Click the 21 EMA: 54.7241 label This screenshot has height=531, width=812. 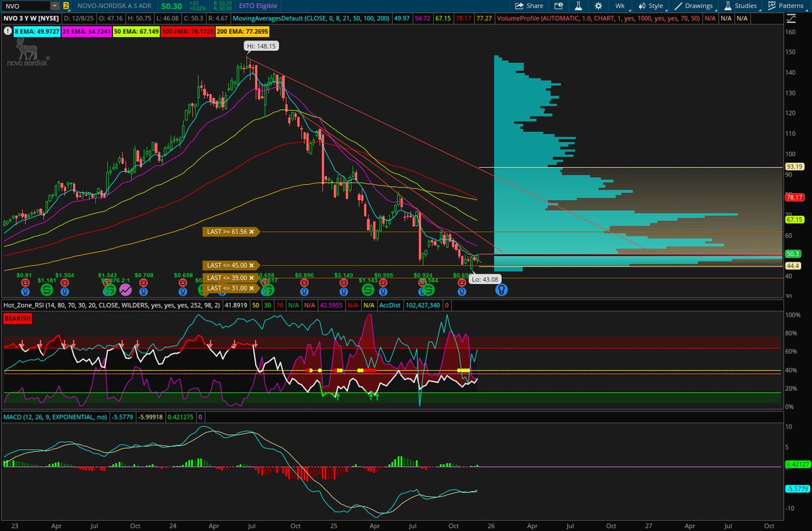87,30
